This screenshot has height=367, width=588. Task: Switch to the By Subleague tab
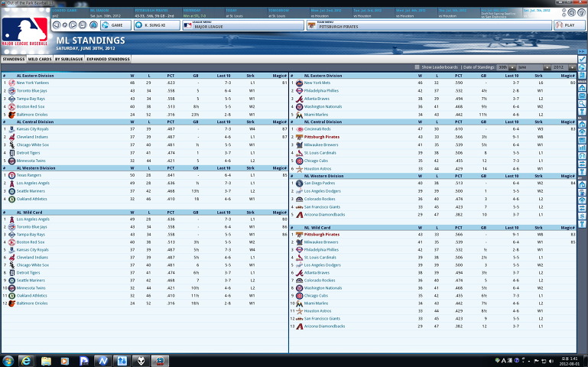pyautogui.click(x=69, y=59)
